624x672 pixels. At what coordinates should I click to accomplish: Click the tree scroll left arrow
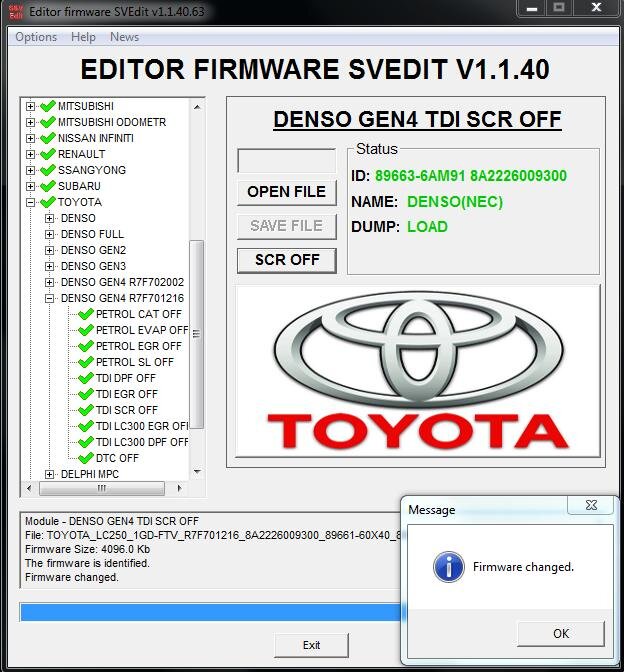29,488
